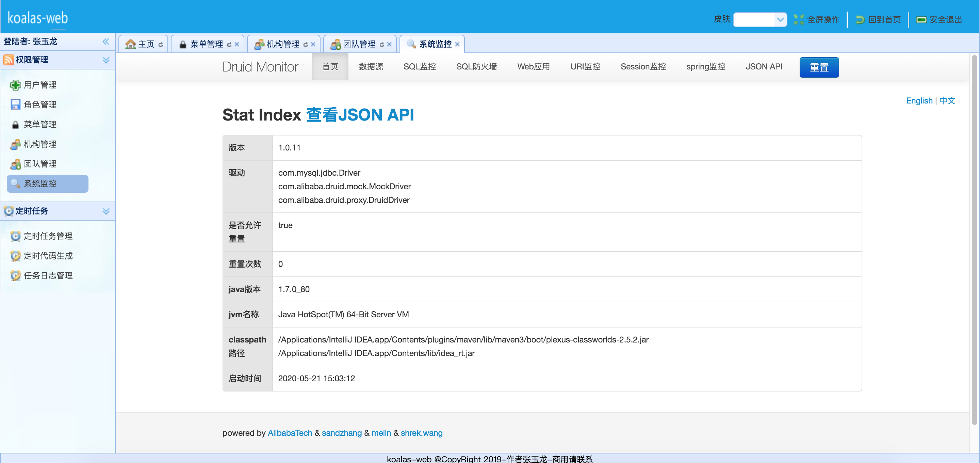Open the AlibabaTech footer link

(290, 433)
